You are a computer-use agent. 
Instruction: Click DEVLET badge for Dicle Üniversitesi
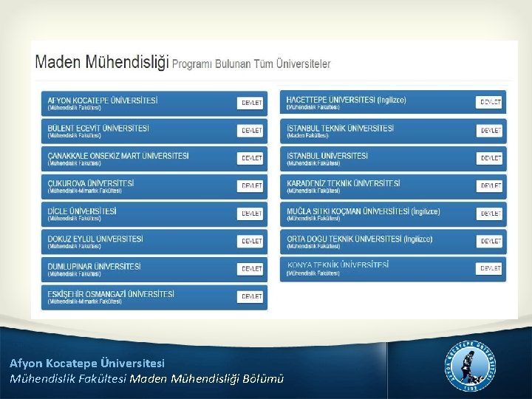coord(250,214)
